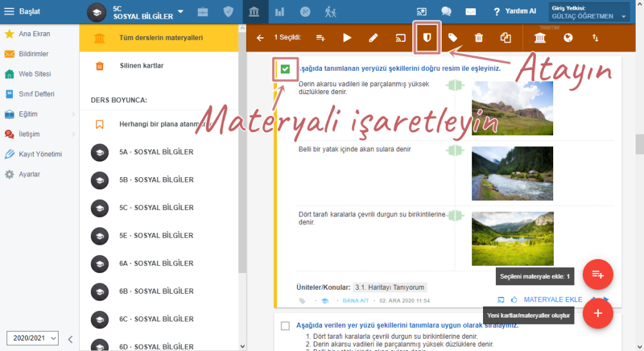Click the thumbs up icon on the card

514,299
